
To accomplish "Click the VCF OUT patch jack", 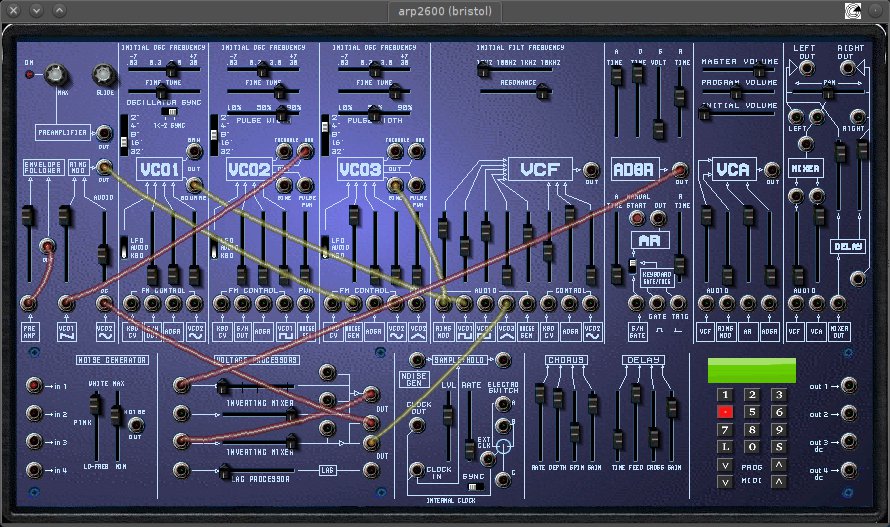I will click(x=591, y=169).
